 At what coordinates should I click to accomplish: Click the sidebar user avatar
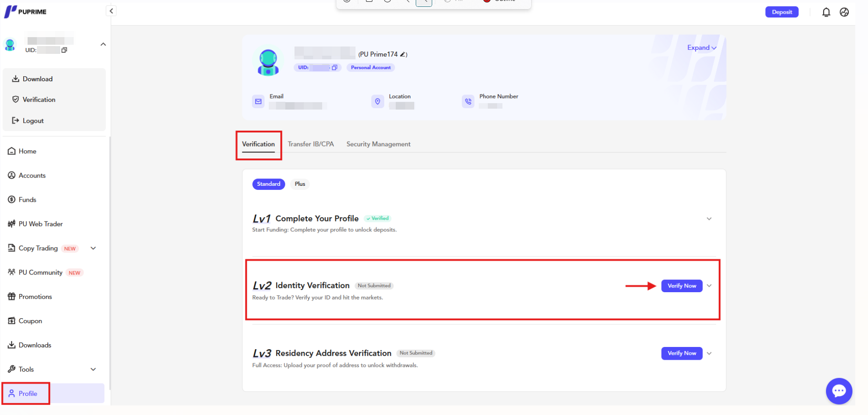tap(10, 45)
